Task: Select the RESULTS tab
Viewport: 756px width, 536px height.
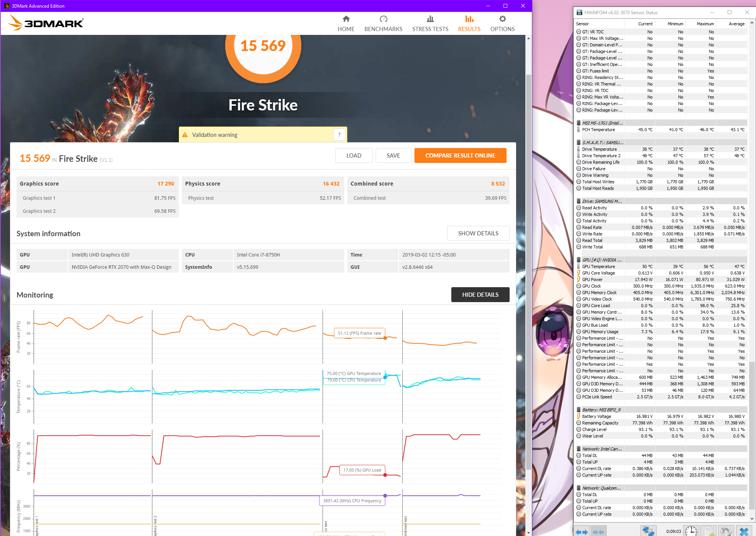Action: [x=469, y=24]
